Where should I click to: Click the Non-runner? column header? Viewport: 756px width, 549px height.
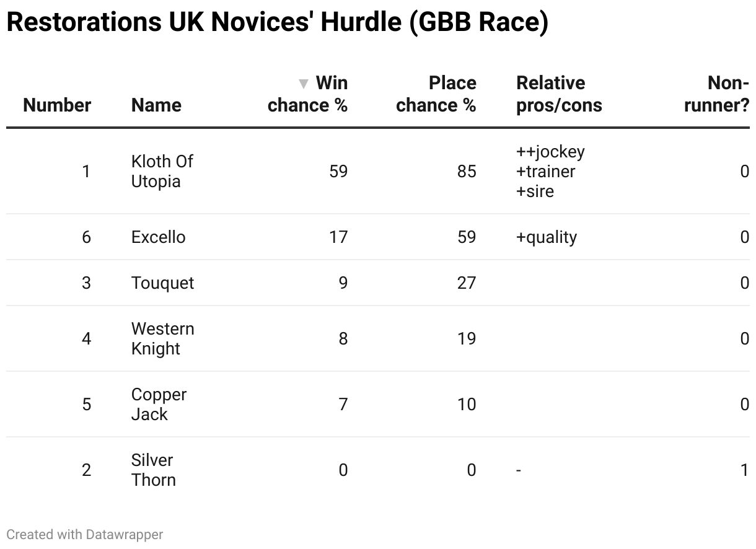[x=717, y=94]
